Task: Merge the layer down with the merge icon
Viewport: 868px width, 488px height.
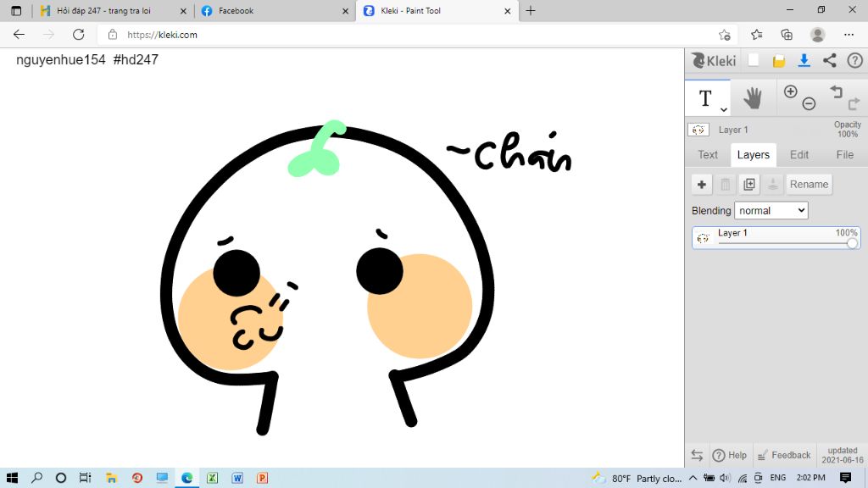Action: tap(773, 184)
